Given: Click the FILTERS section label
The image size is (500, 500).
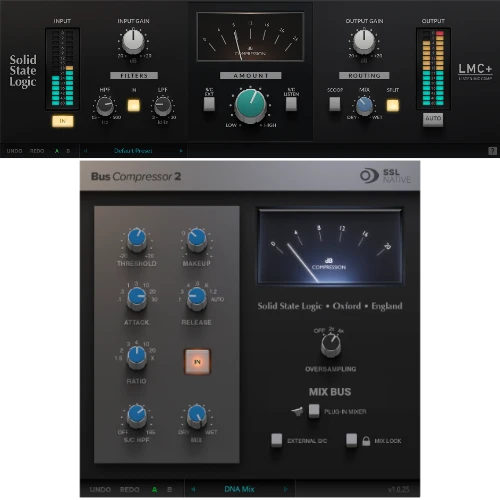Looking at the screenshot, I should 134,76.
